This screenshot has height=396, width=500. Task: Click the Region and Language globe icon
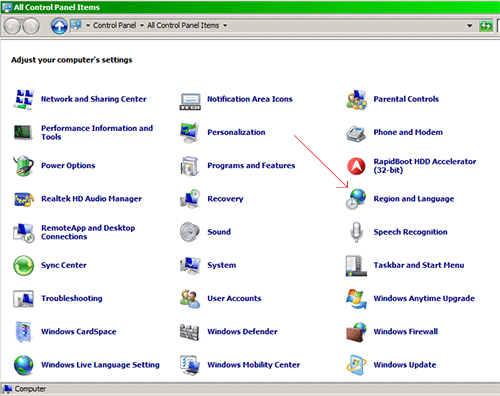[x=356, y=199]
